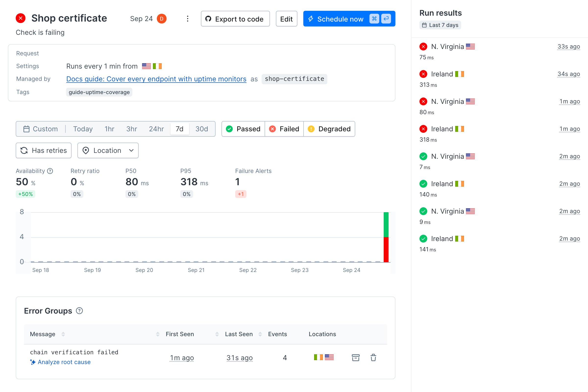Click Export to code button

235,19
